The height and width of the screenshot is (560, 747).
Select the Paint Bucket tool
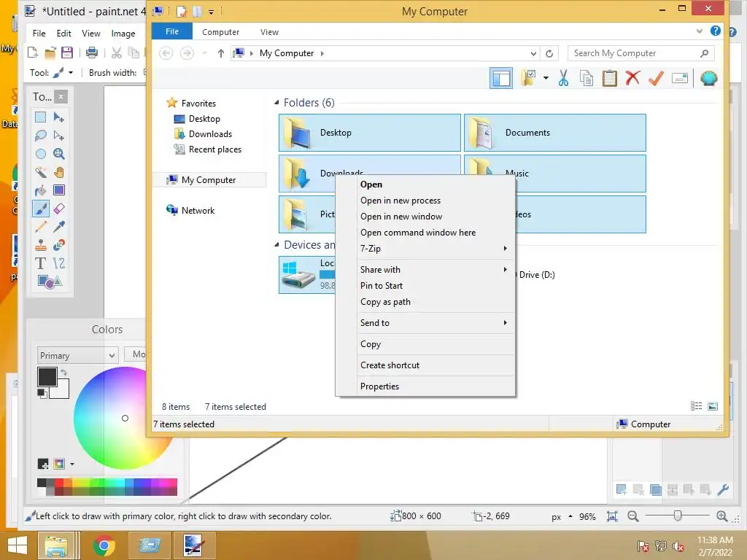pos(41,190)
